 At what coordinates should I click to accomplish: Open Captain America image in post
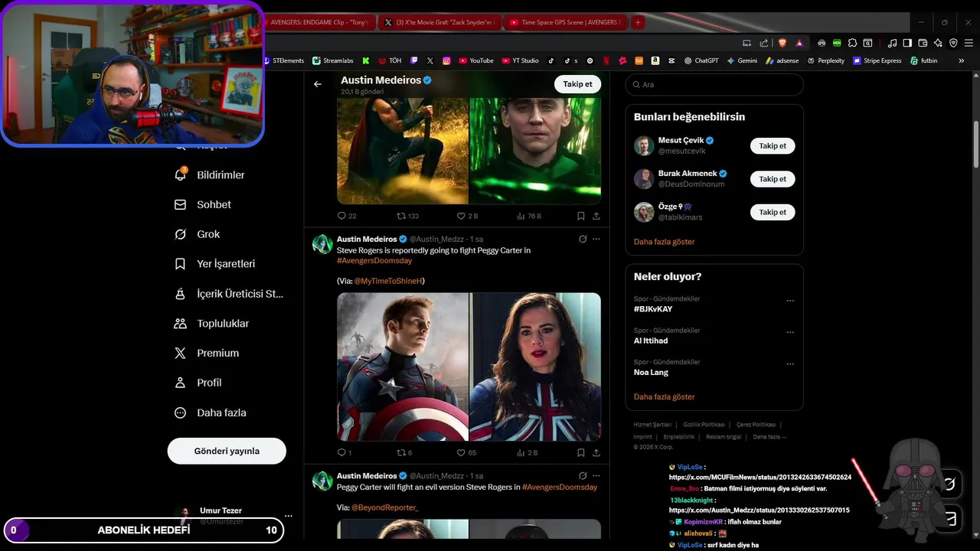(403, 367)
